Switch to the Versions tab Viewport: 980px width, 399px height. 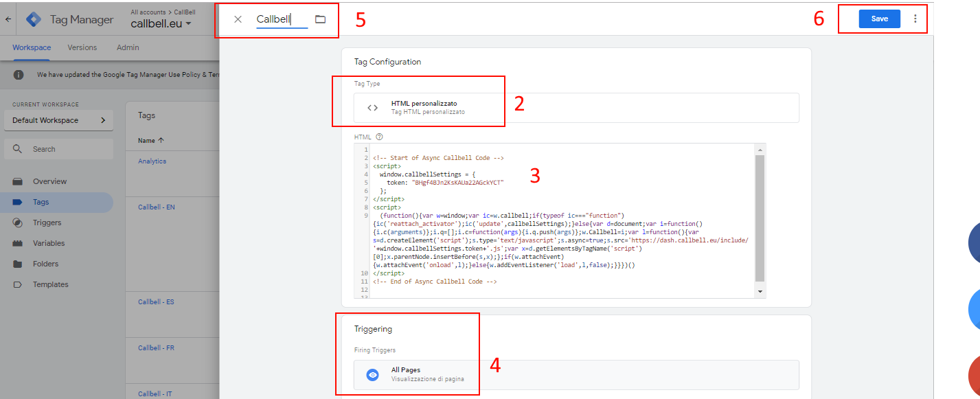[82, 47]
